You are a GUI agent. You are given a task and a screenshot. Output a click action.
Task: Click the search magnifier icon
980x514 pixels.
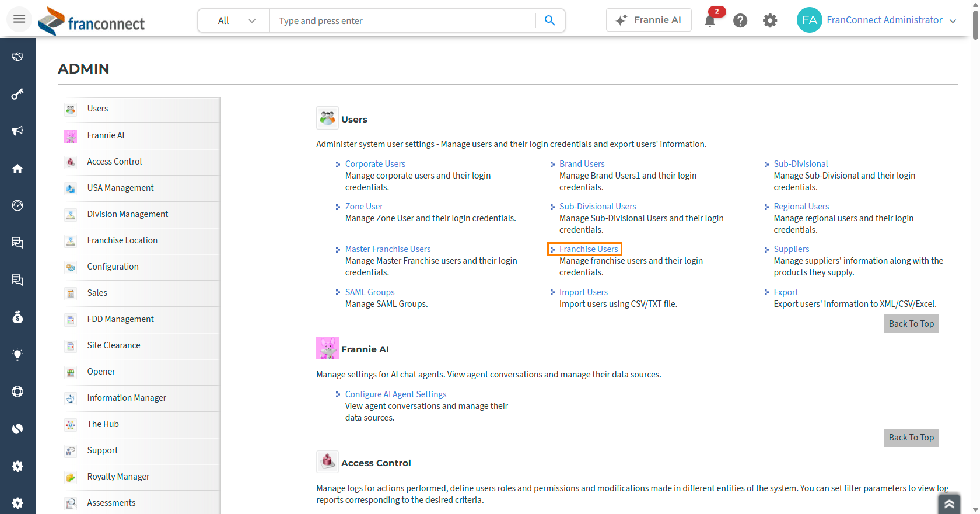(x=549, y=20)
